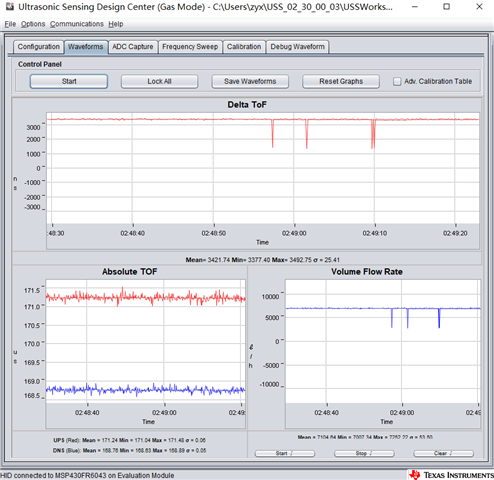Switch to the Configuration tab

[38, 47]
